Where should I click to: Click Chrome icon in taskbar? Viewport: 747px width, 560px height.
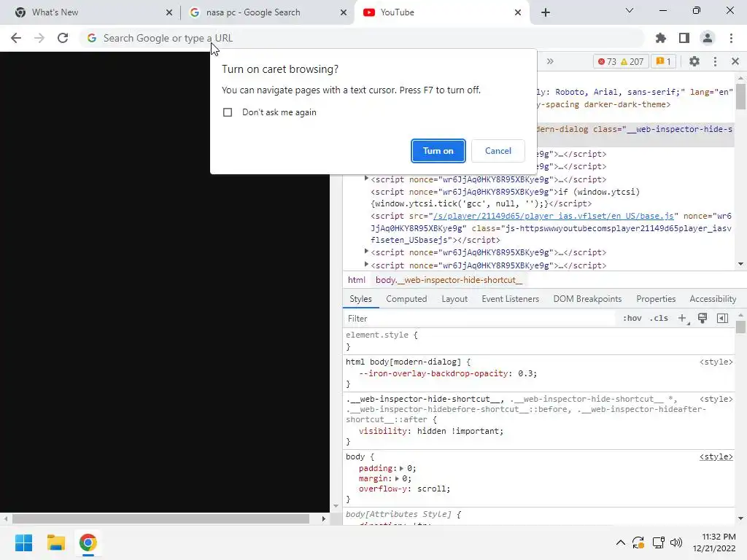click(88, 542)
